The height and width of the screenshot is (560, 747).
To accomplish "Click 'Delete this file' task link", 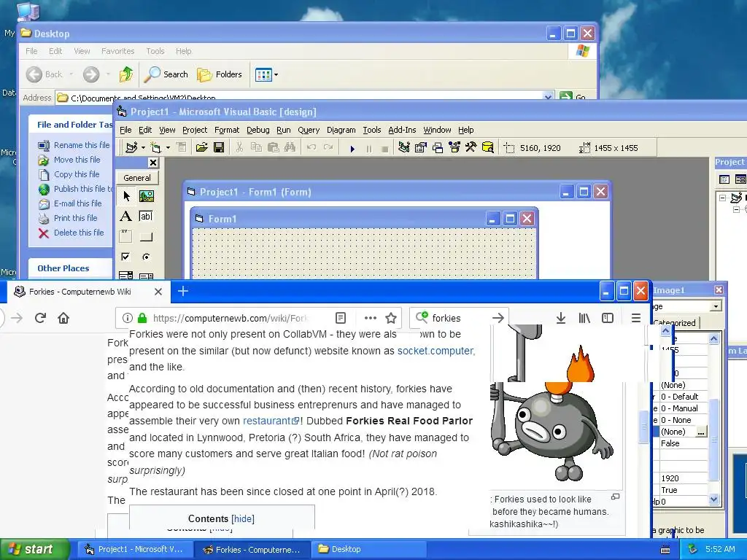I will (x=79, y=233).
